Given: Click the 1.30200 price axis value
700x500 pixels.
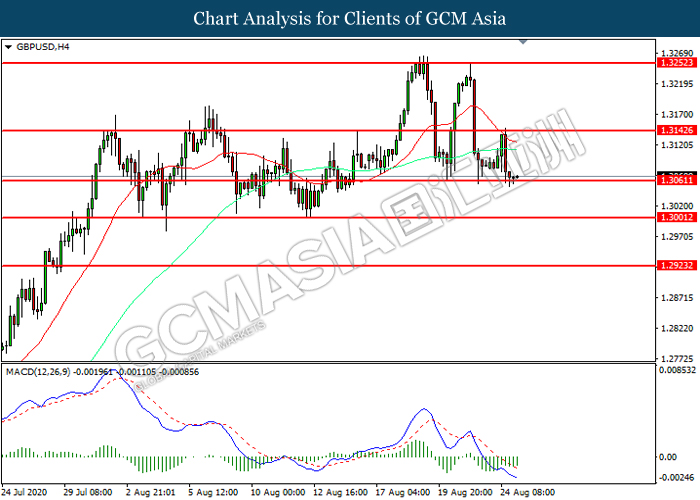Looking at the screenshot, I should click(x=677, y=206).
